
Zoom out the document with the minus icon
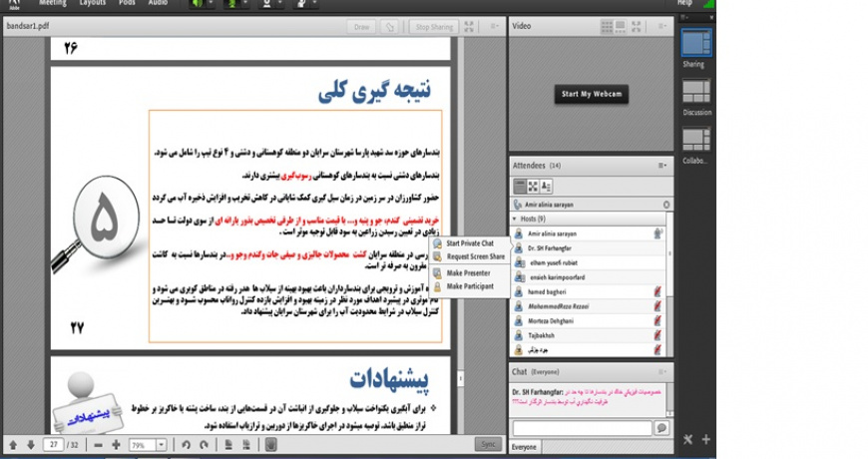tap(98, 445)
